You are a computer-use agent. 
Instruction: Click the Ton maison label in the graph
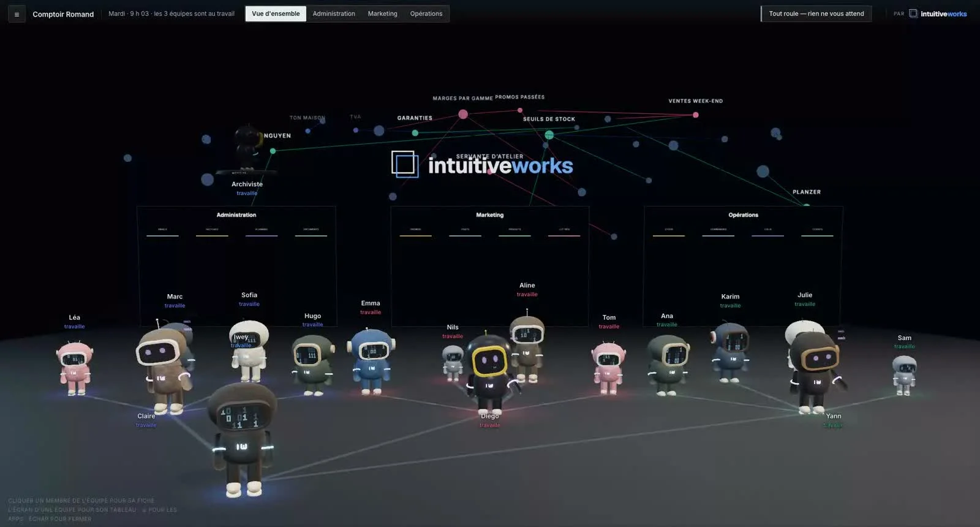click(307, 118)
